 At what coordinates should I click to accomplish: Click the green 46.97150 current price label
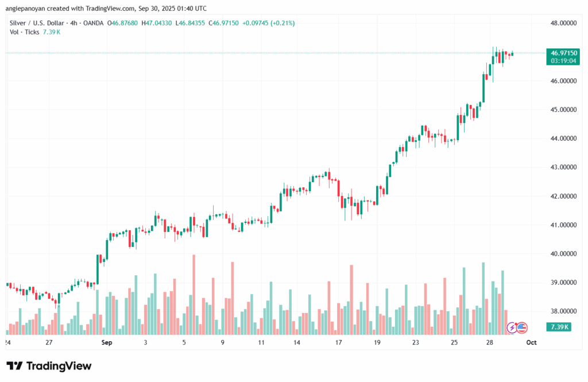[563, 52]
